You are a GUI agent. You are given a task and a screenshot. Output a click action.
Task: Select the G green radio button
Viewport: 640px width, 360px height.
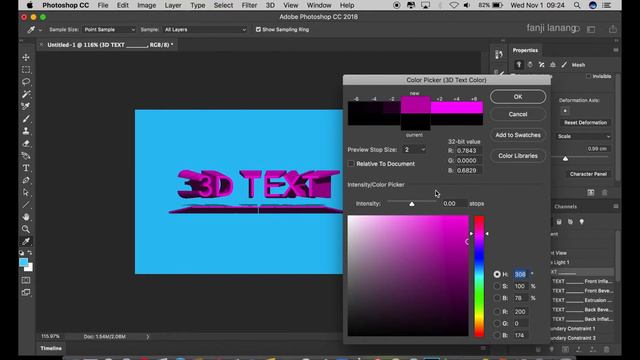pos(497,323)
